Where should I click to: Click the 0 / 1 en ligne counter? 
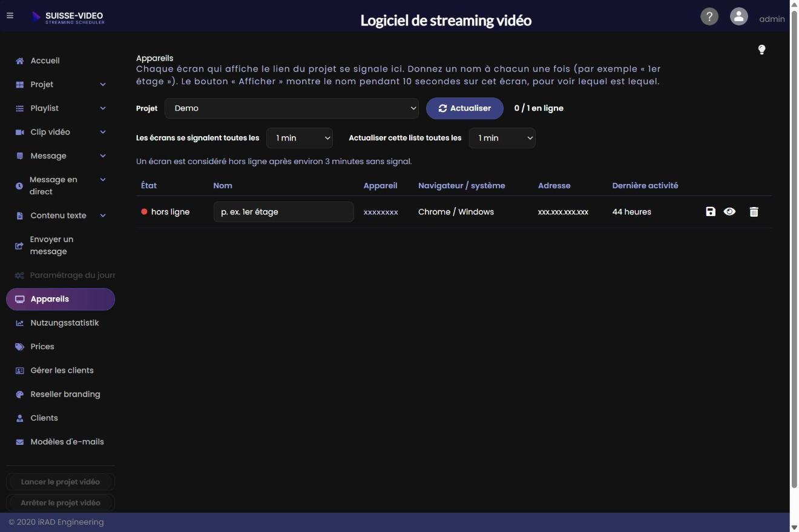pos(539,108)
